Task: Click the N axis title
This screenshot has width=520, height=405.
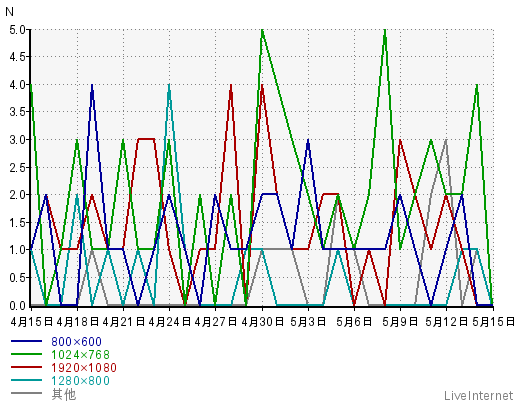Action: point(9,12)
